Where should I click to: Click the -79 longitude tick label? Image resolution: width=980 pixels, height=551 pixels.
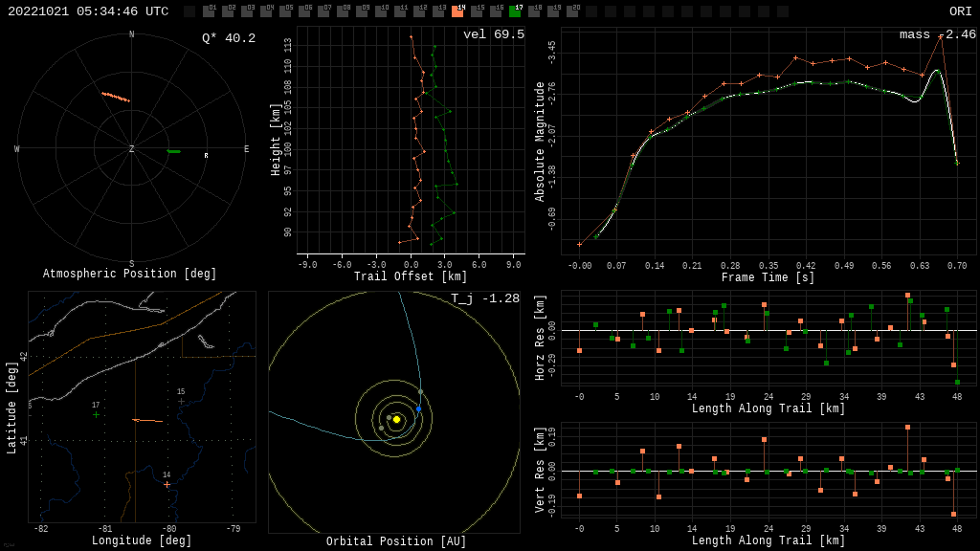click(x=234, y=528)
